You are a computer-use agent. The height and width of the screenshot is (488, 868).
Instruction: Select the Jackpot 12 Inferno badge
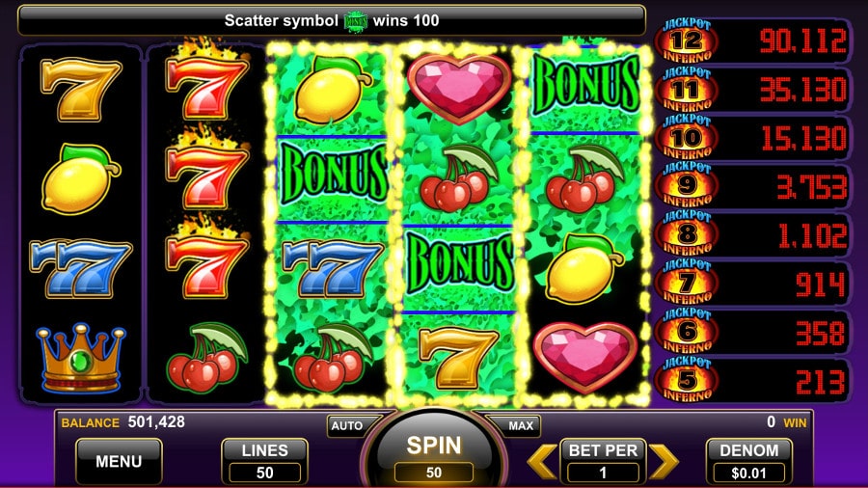pyautogui.click(x=687, y=41)
